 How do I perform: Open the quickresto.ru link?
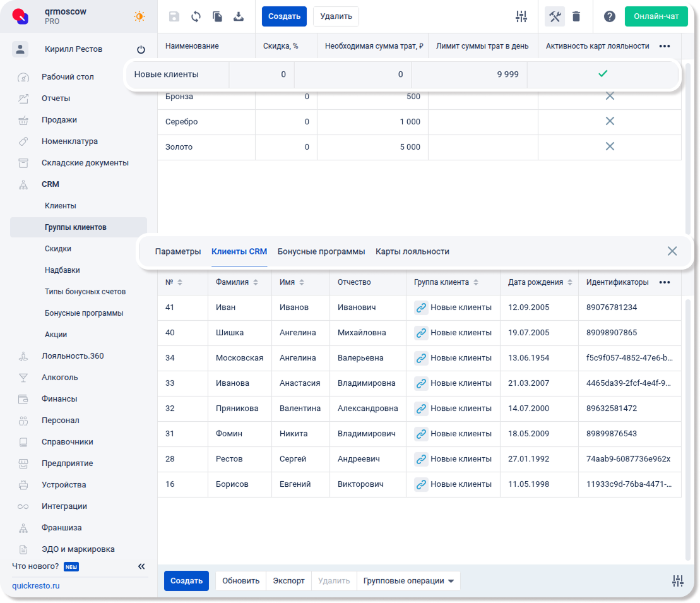point(36,585)
